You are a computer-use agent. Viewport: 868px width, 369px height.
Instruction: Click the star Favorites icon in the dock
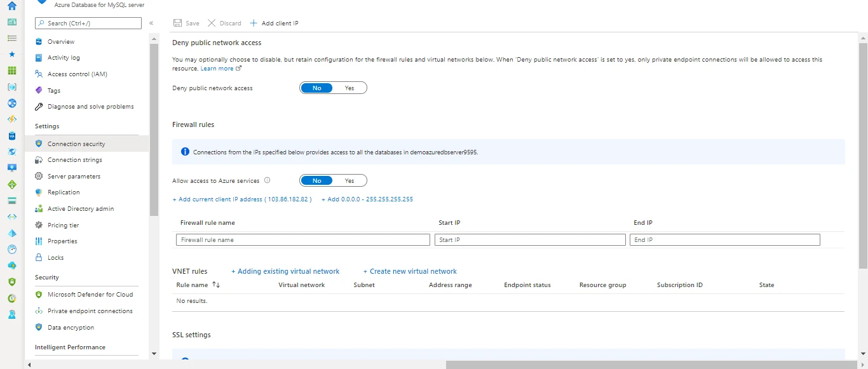(x=11, y=54)
